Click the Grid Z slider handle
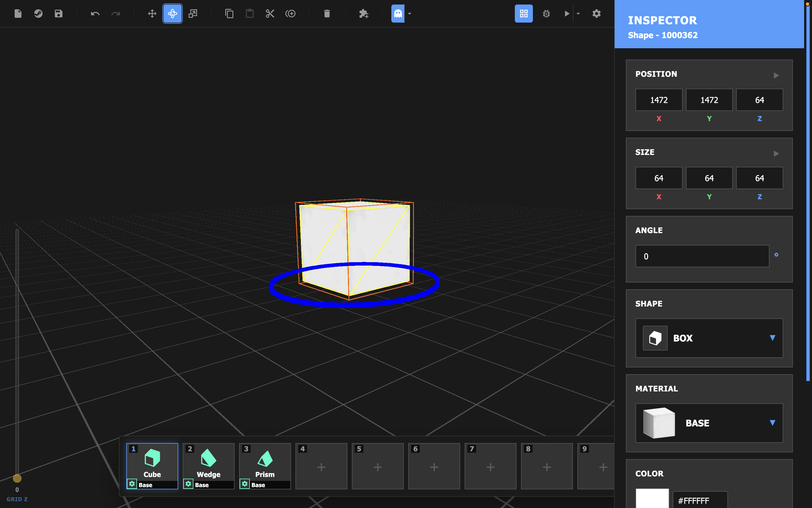The width and height of the screenshot is (812, 508). (17, 478)
